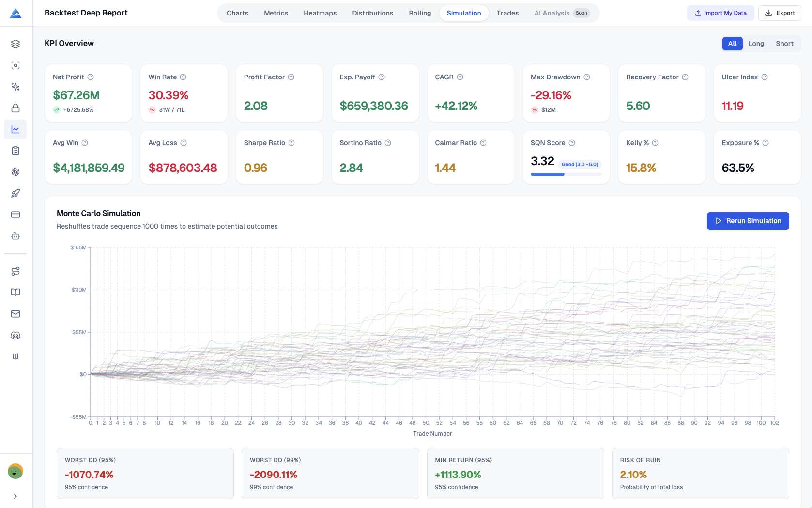Open the documentation book icon in the sidebar
Screen dimensions: 812x508
tap(15, 292)
